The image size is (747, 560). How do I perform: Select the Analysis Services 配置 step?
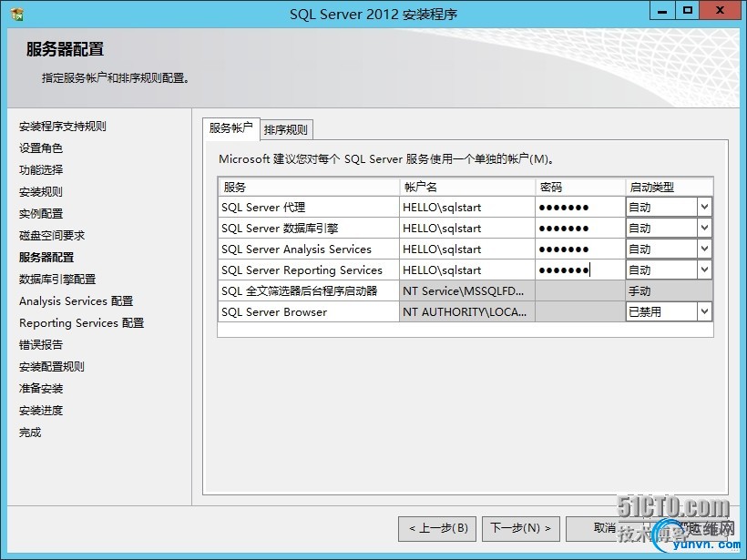click(77, 301)
